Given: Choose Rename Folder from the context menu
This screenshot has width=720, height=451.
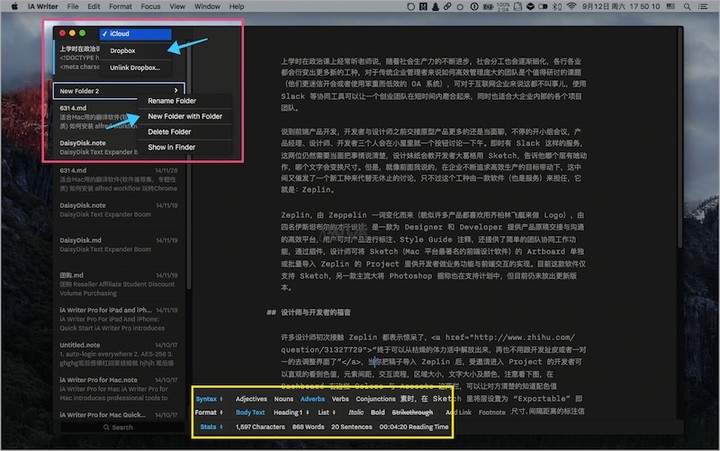Looking at the screenshot, I should point(172,100).
